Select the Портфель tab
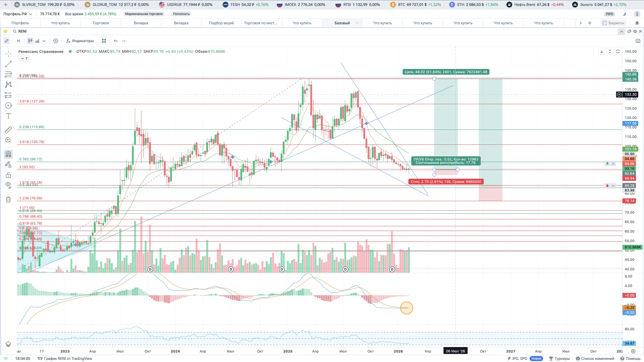This screenshot has width=644, height=362. (x=20, y=23)
